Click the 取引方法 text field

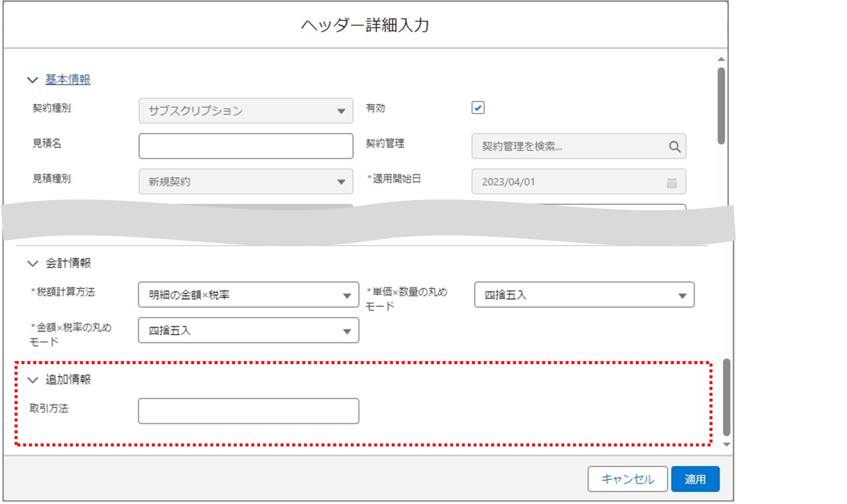(248, 411)
